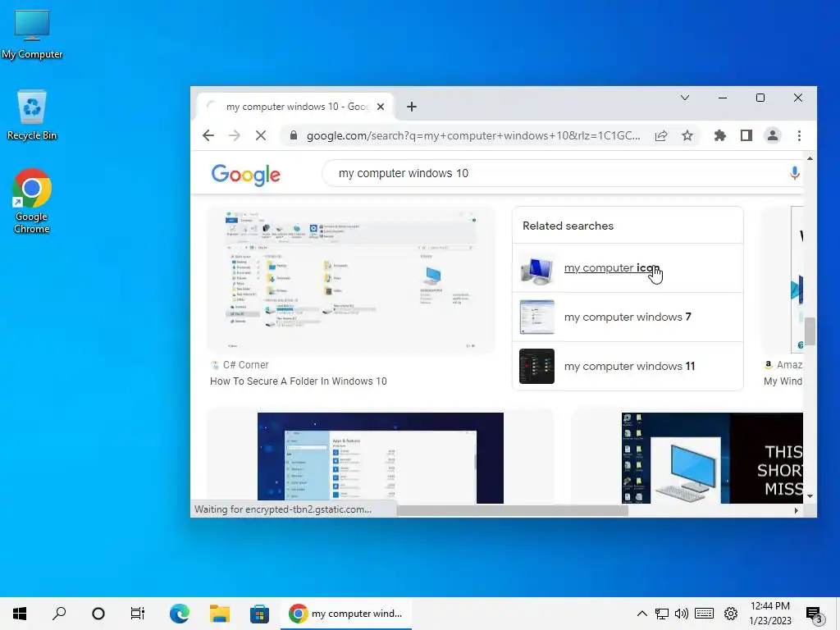
Task: Open a new tab
Action: (x=412, y=107)
